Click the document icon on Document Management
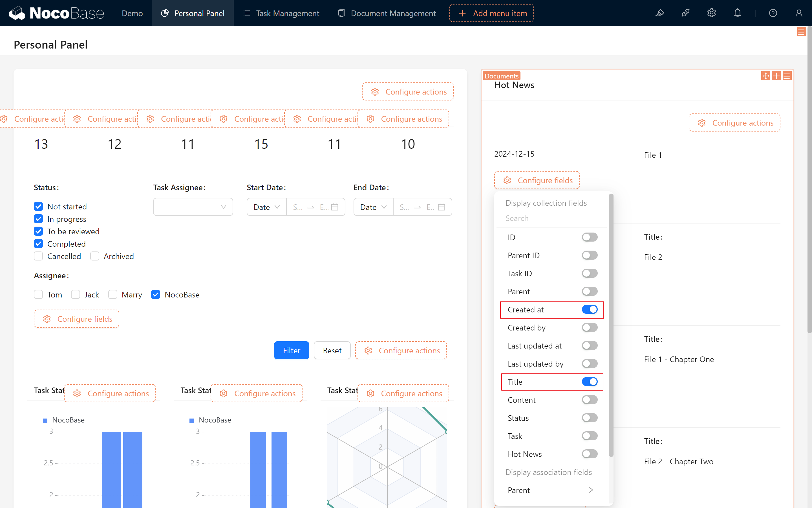 coord(341,13)
